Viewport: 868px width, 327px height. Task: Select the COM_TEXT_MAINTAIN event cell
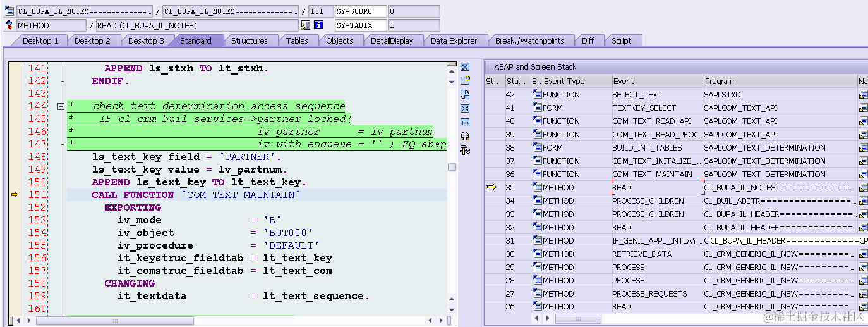658,175
